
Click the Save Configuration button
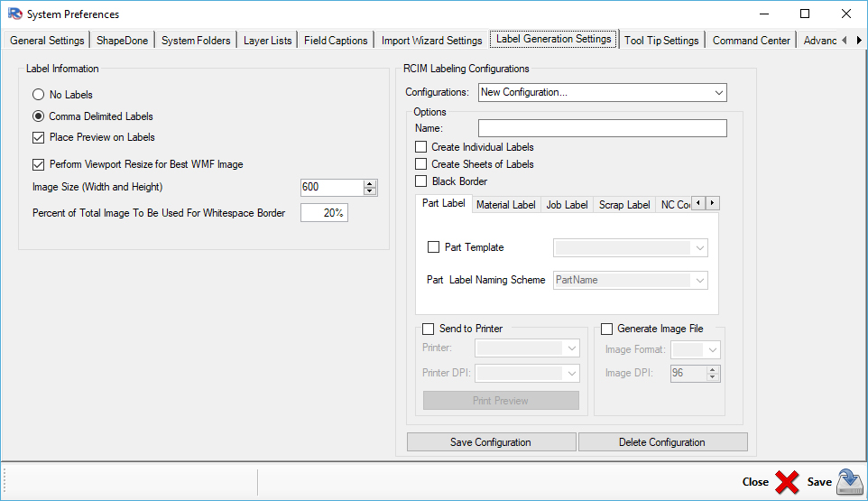point(491,442)
